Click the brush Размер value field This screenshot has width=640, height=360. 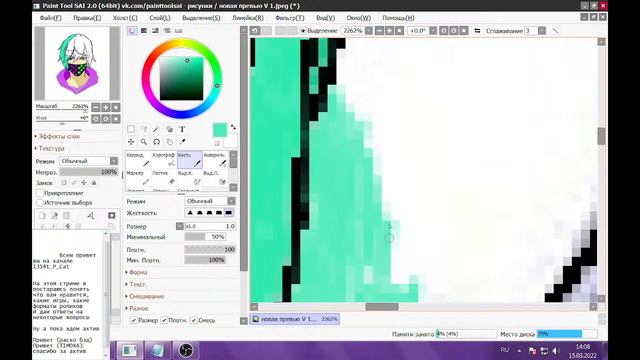(x=210, y=226)
